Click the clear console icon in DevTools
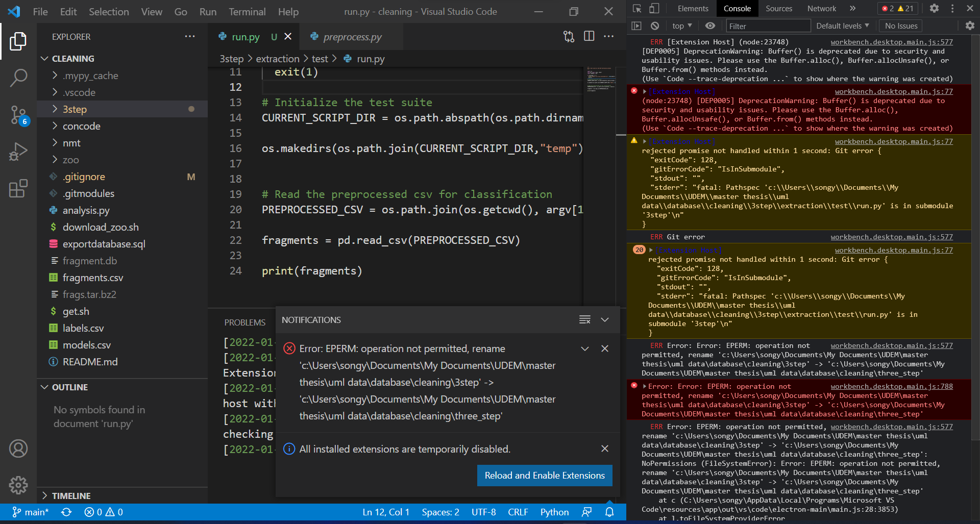980x524 pixels. (x=655, y=26)
